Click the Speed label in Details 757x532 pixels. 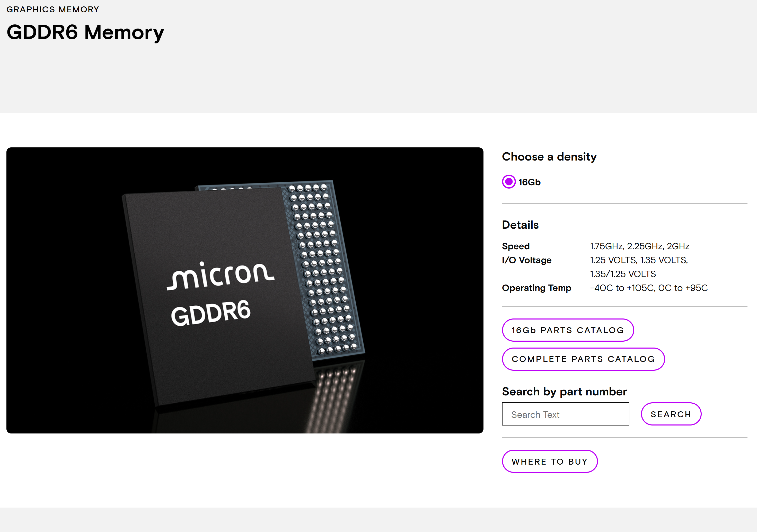click(x=516, y=246)
